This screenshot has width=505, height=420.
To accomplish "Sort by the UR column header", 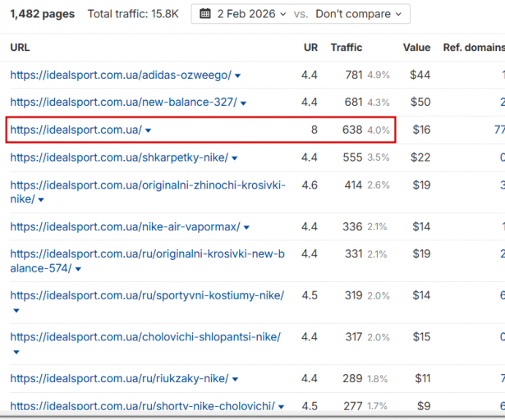I will 310,48.
